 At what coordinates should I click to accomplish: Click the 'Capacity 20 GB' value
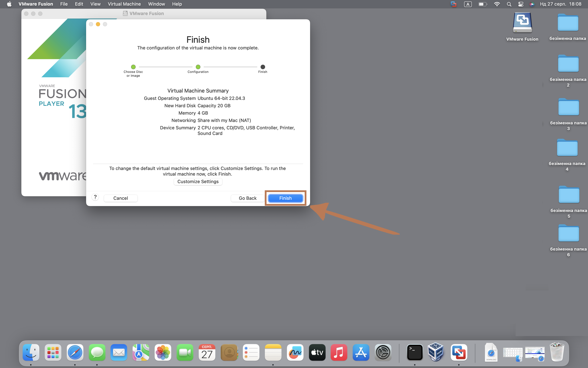tap(214, 106)
